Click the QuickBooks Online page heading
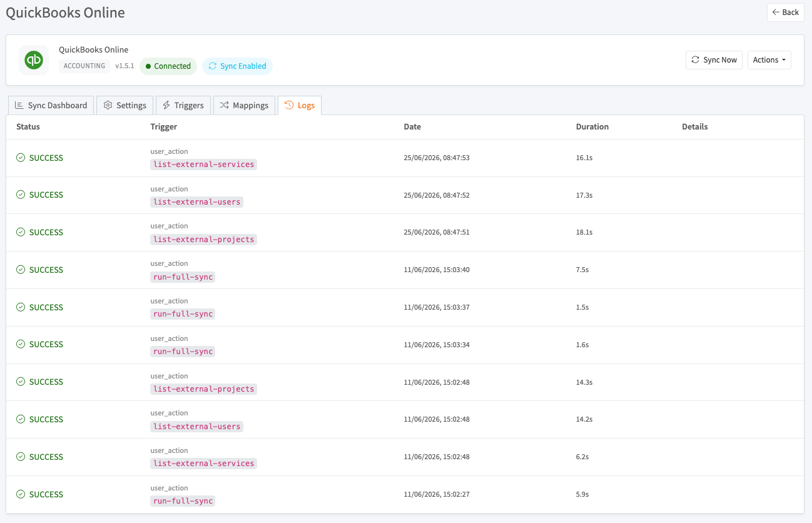This screenshot has width=812, height=523. [x=65, y=13]
